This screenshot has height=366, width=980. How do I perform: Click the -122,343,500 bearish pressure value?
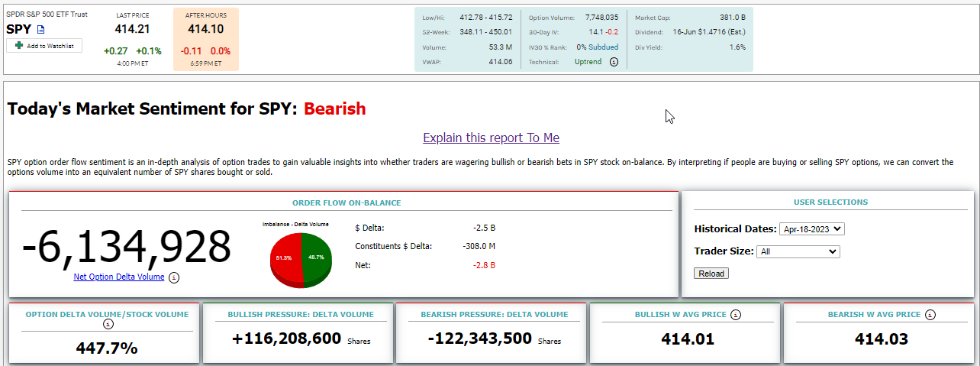coord(479,339)
